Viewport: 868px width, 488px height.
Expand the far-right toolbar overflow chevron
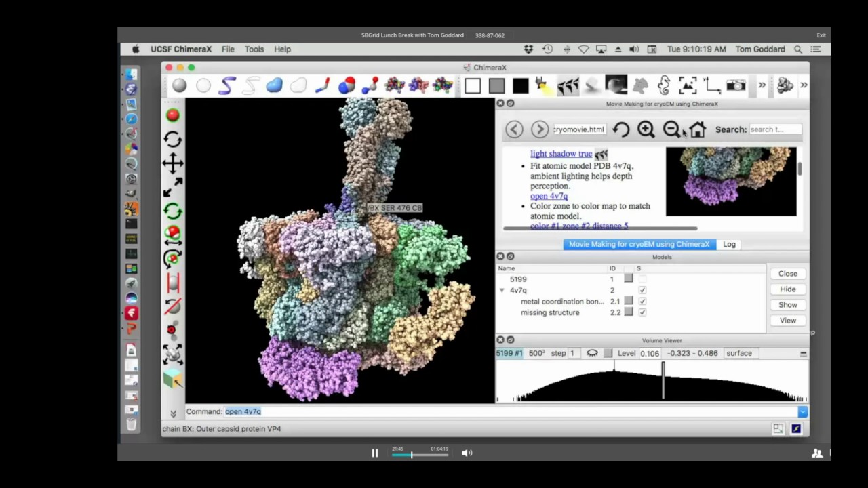tap(804, 85)
